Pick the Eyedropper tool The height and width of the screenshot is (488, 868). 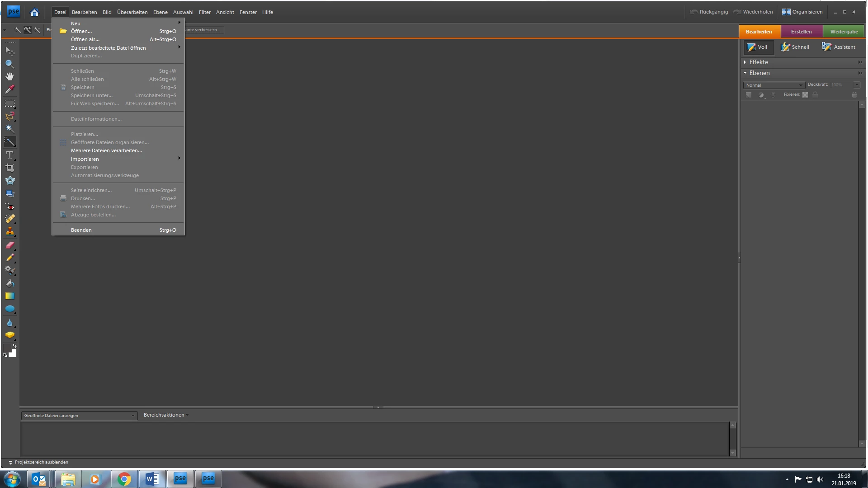9,89
